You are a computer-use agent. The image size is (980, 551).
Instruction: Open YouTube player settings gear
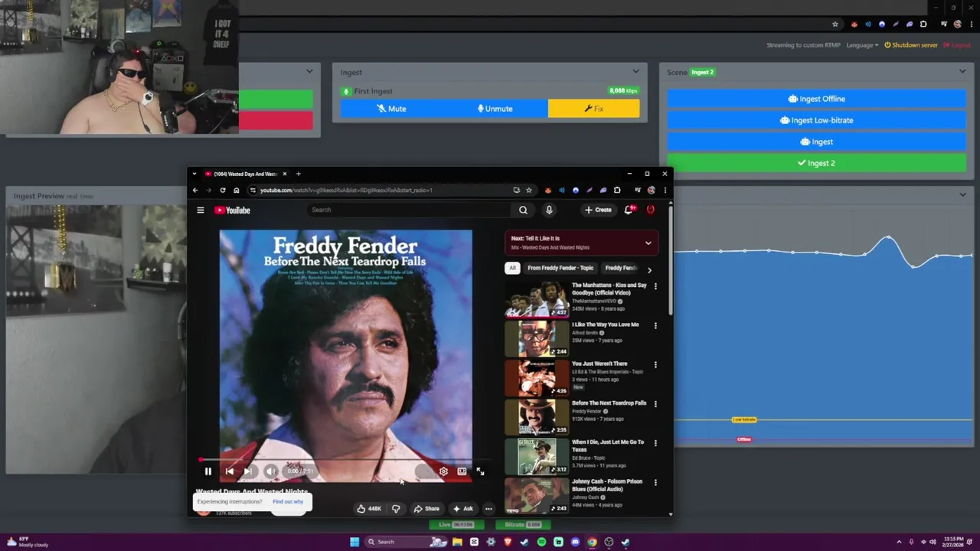tap(443, 471)
